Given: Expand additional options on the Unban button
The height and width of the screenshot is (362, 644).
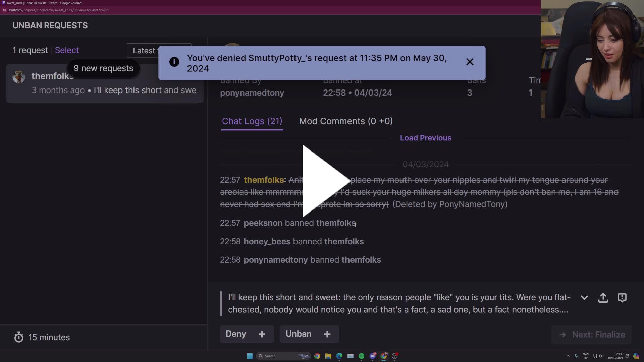Looking at the screenshot, I should [327, 334].
